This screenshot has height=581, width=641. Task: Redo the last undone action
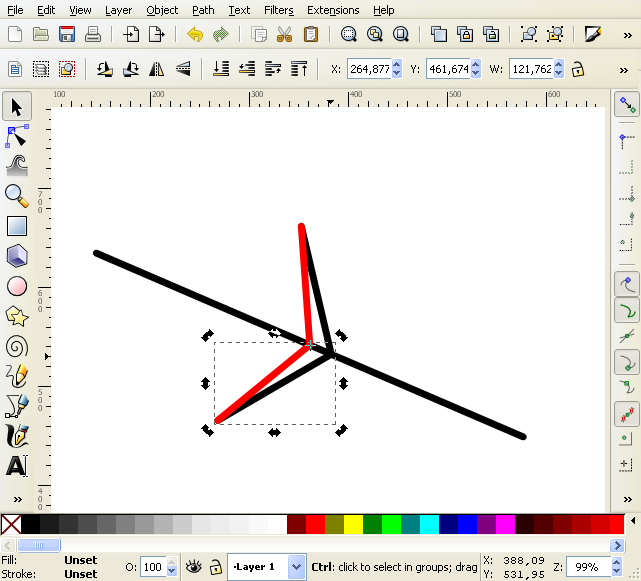coord(221,34)
